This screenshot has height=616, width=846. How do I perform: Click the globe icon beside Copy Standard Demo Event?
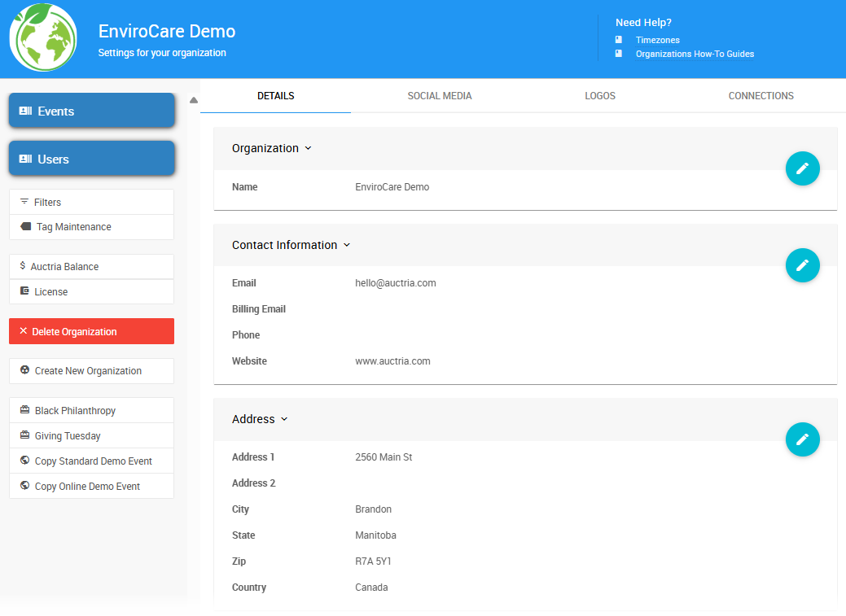[x=26, y=461]
